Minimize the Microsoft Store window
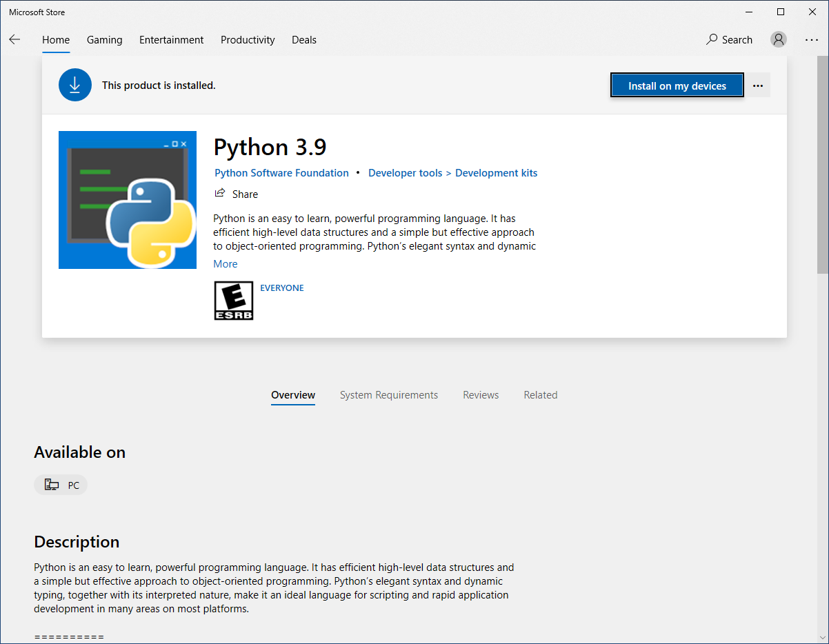 pyautogui.click(x=749, y=12)
